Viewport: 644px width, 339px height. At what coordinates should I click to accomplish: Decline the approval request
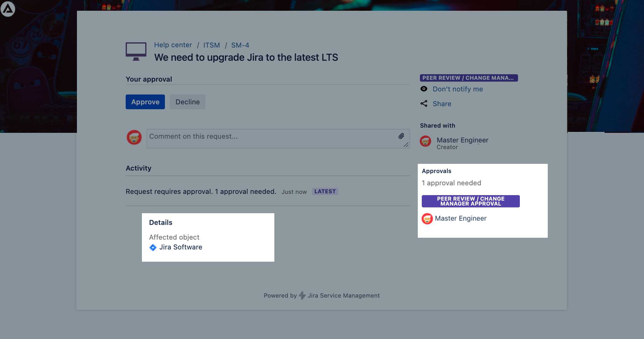(x=188, y=102)
